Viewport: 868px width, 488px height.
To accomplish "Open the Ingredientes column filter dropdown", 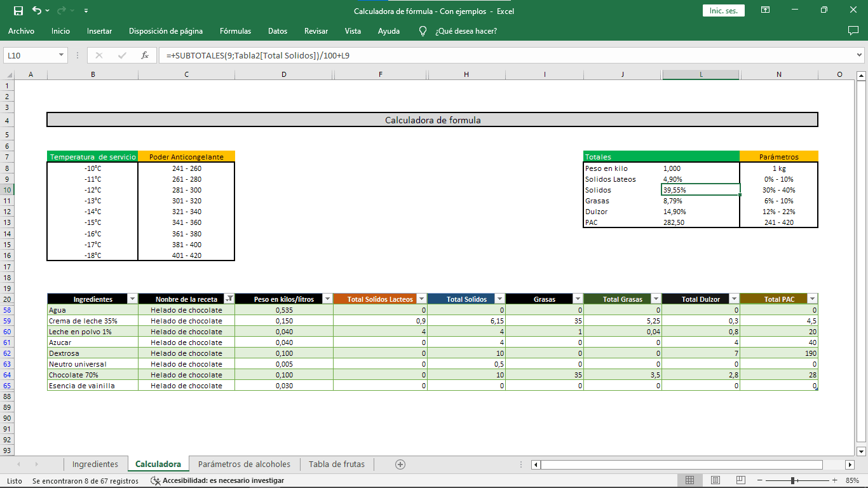I will click(132, 299).
